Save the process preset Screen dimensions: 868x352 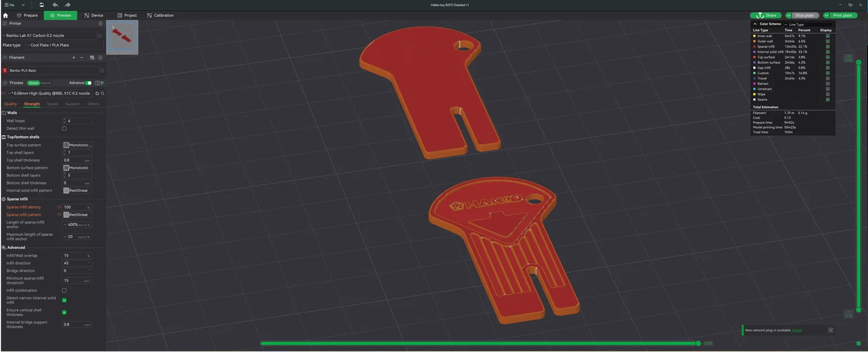(97, 93)
